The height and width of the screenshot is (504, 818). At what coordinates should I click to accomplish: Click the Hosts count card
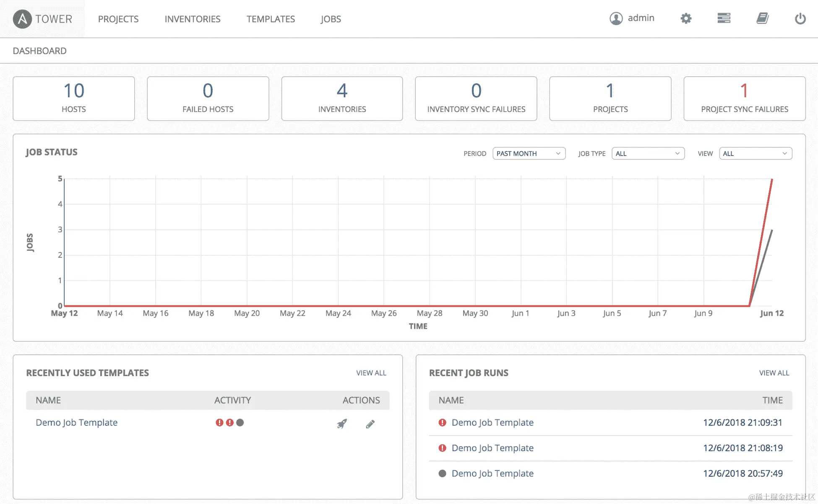[x=74, y=99]
